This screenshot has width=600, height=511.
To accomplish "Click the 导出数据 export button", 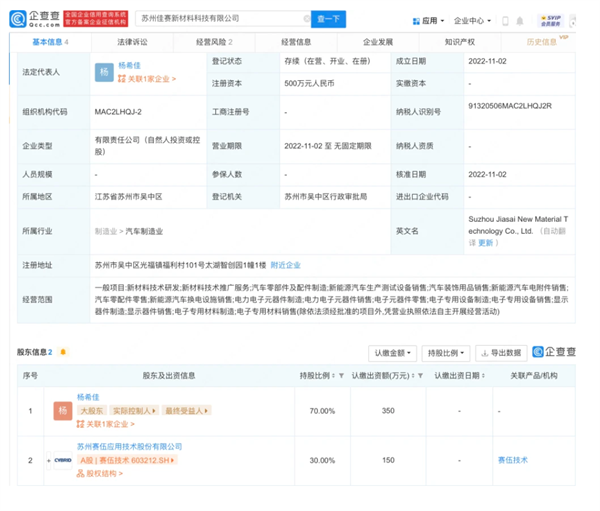I will coord(501,353).
